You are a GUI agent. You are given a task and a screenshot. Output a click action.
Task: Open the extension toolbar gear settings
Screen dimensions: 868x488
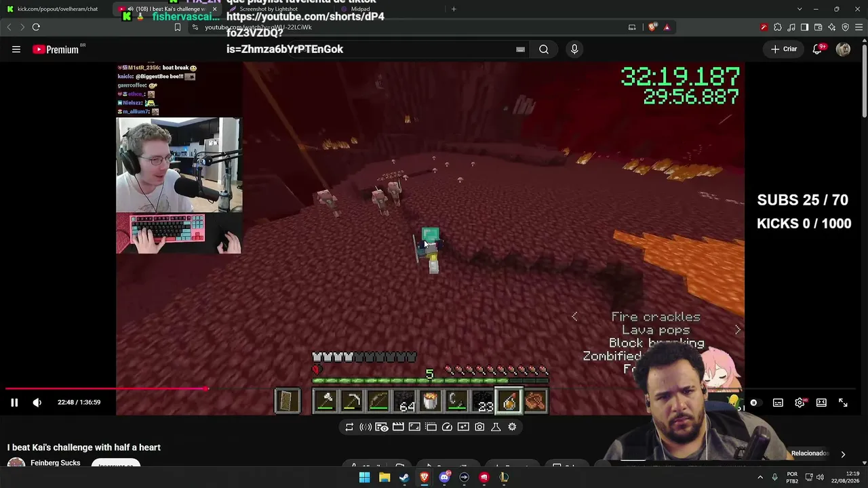[512, 427]
